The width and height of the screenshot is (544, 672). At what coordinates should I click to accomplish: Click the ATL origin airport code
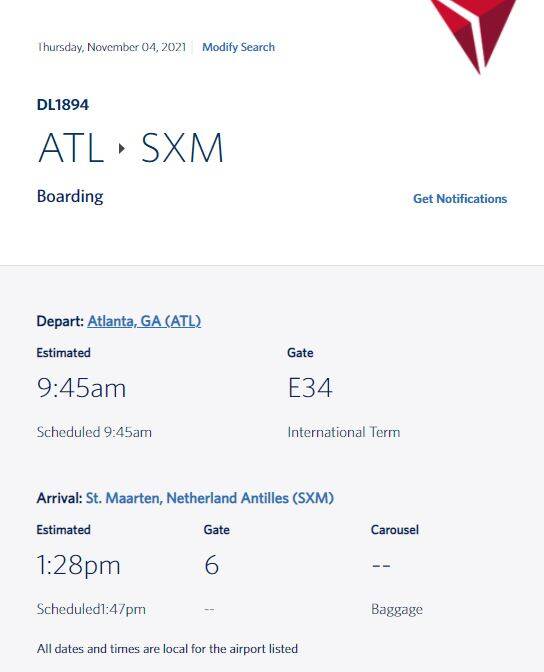click(71, 148)
